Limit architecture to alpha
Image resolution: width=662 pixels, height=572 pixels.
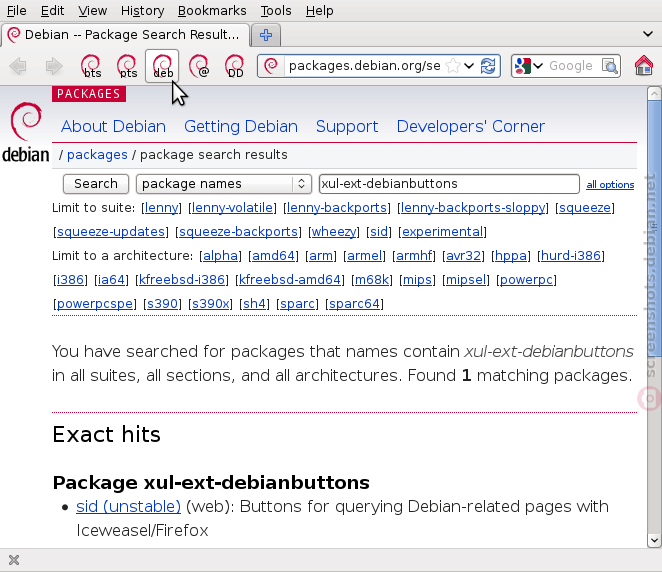[220, 256]
